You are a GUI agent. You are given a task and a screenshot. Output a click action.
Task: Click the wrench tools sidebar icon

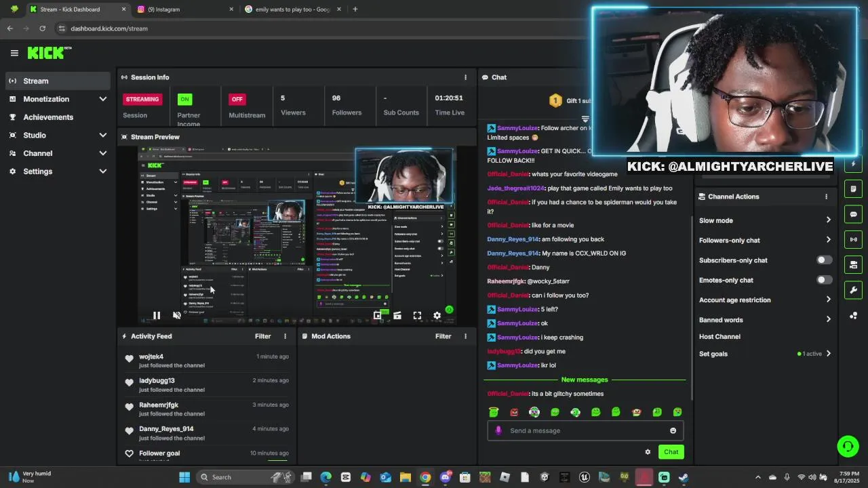(x=854, y=290)
